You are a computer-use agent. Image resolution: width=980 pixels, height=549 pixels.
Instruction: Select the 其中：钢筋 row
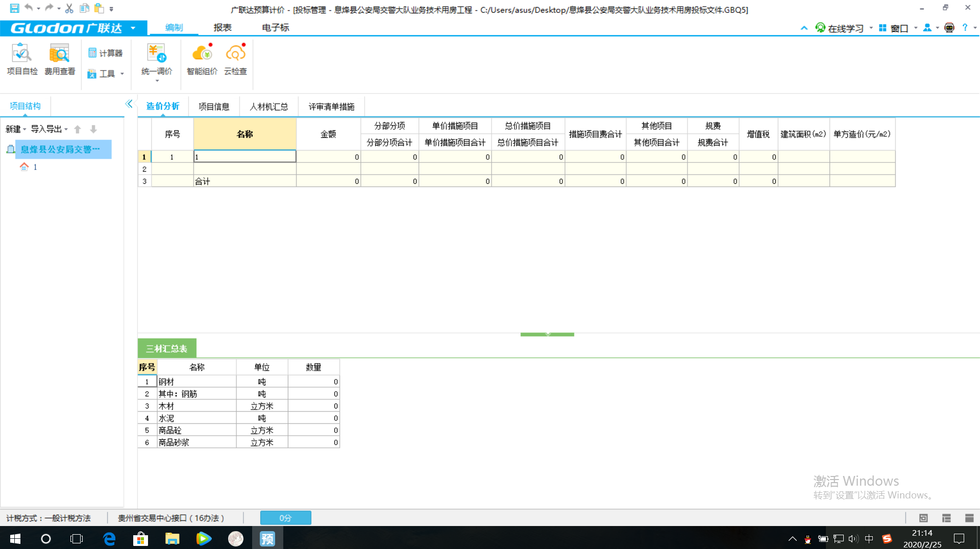point(238,394)
